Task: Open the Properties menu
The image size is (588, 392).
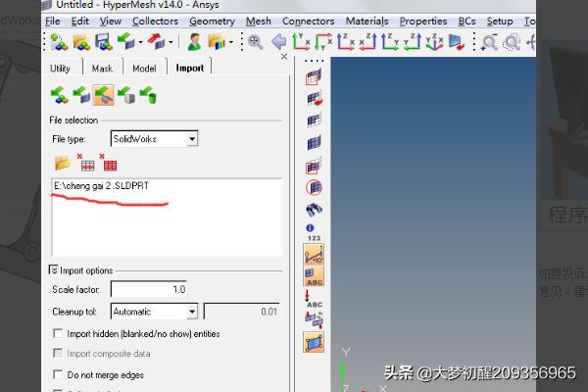Action: [423, 21]
